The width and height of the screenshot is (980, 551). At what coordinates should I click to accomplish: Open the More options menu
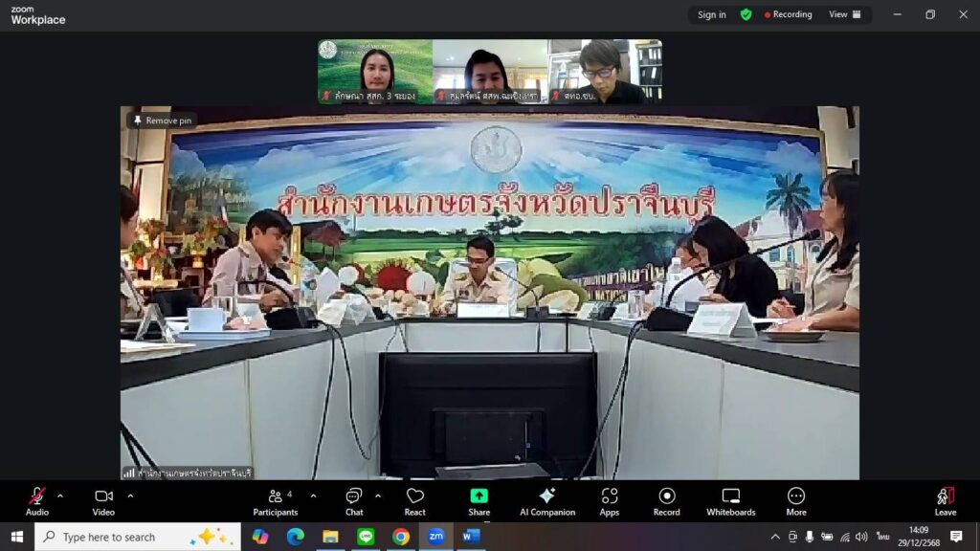coord(795,499)
